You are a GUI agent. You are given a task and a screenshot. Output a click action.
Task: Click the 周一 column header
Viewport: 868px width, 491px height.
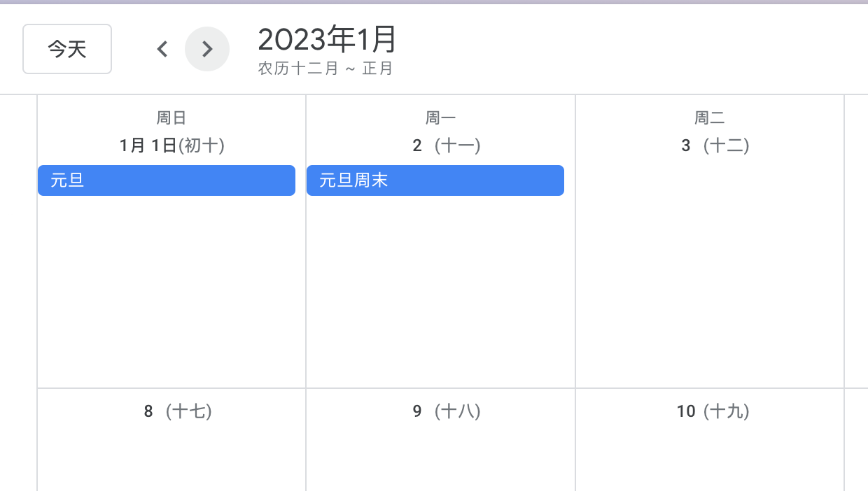440,118
